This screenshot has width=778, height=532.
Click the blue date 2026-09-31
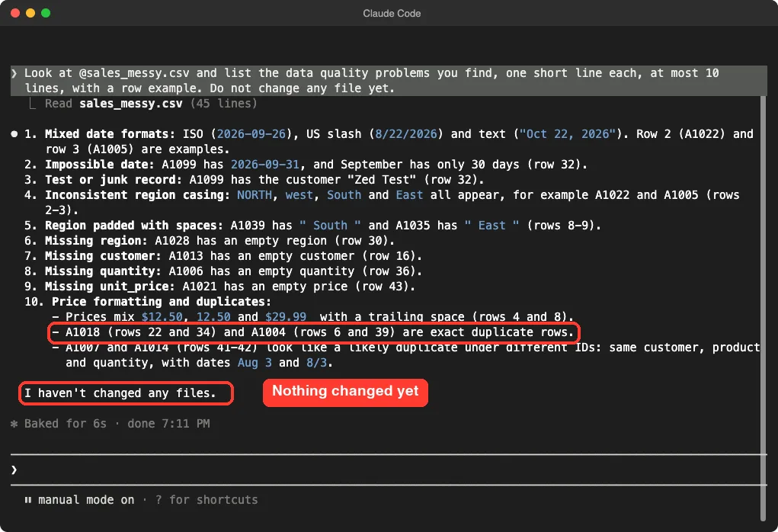265,165
